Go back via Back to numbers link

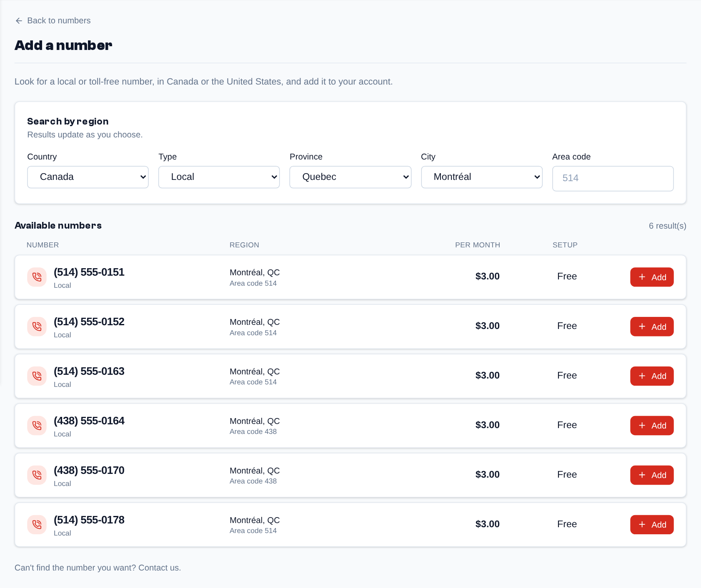[x=53, y=21]
